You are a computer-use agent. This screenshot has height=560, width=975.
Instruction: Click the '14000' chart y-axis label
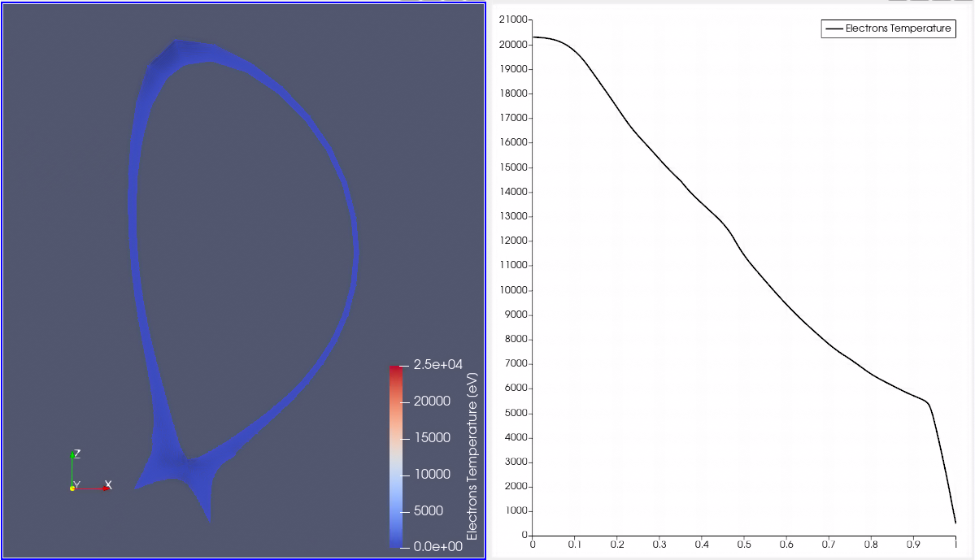click(513, 192)
